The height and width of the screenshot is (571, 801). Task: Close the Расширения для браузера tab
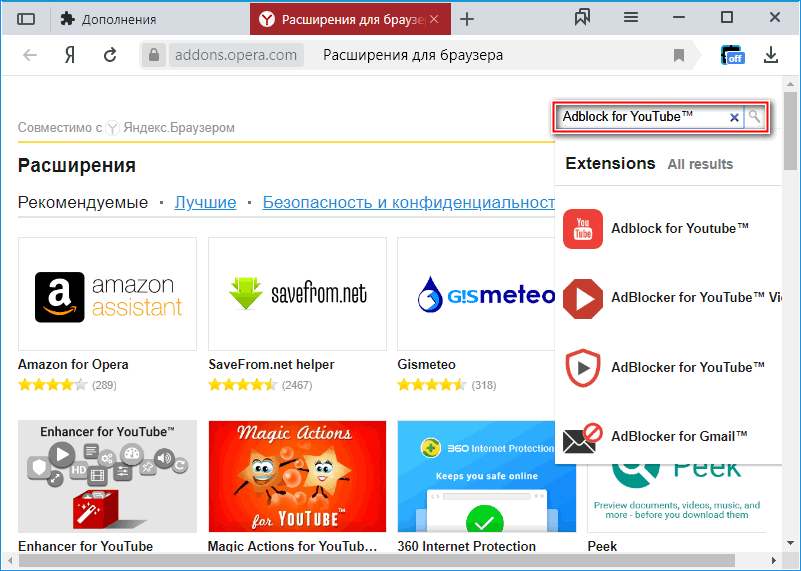pos(433,19)
